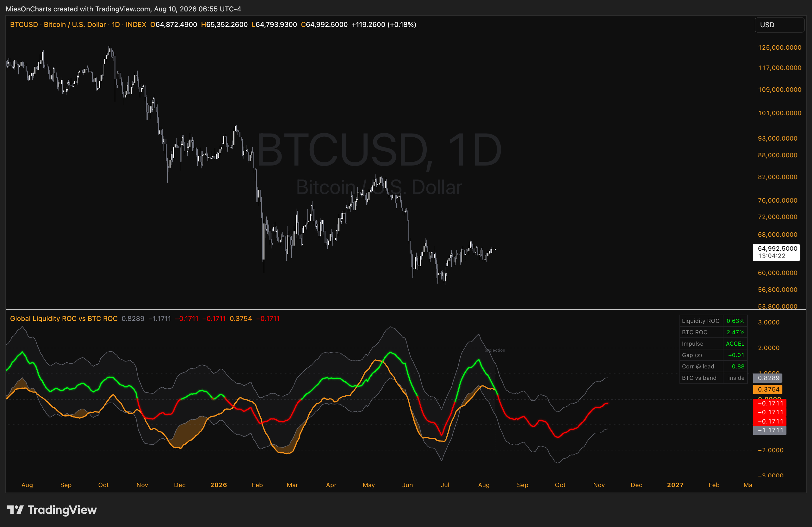The width and height of the screenshot is (812, 527).
Task: Click the TradingView logo at the bottom
Action: (52, 510)
